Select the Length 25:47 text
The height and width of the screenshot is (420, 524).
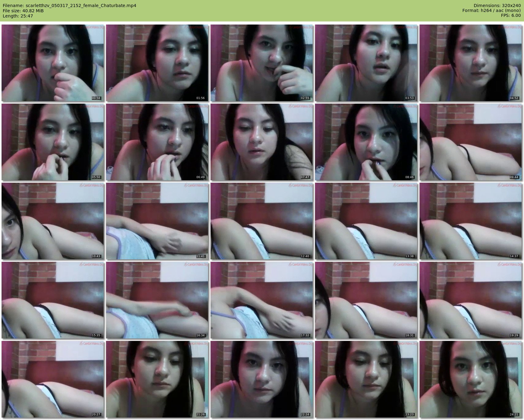[x=18, y=16]
